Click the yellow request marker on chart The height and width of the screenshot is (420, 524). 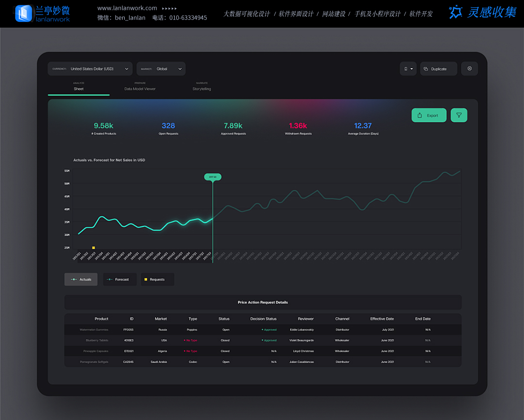tap(94, 248)
